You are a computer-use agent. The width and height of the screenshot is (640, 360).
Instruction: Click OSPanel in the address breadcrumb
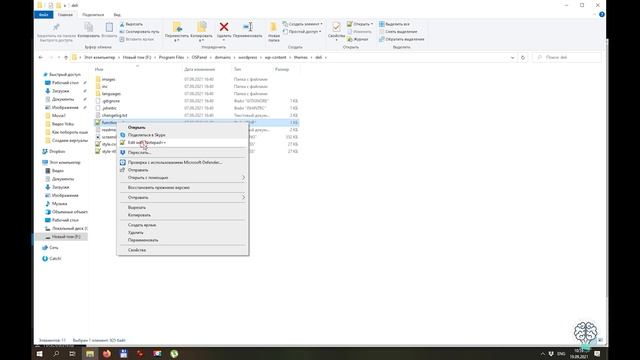tap(199, 58)
